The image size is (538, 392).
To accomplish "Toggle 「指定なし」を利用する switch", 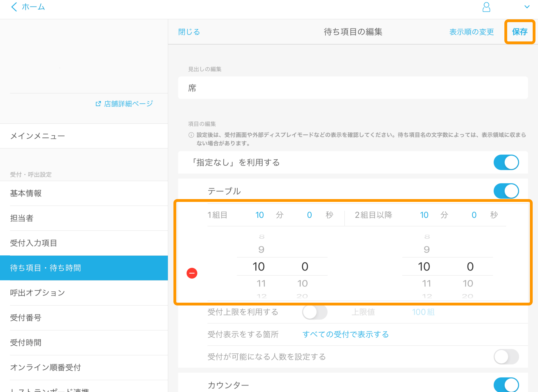I will (506, 162).
